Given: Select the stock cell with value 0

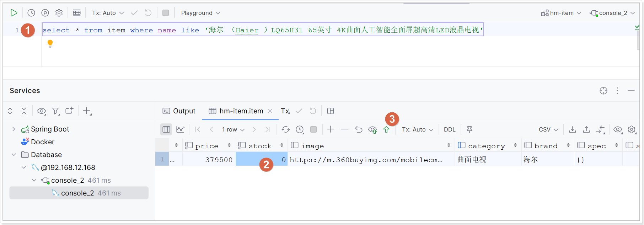Looking at the screenshot, I should pyautogui.click(x=262, y=160).
